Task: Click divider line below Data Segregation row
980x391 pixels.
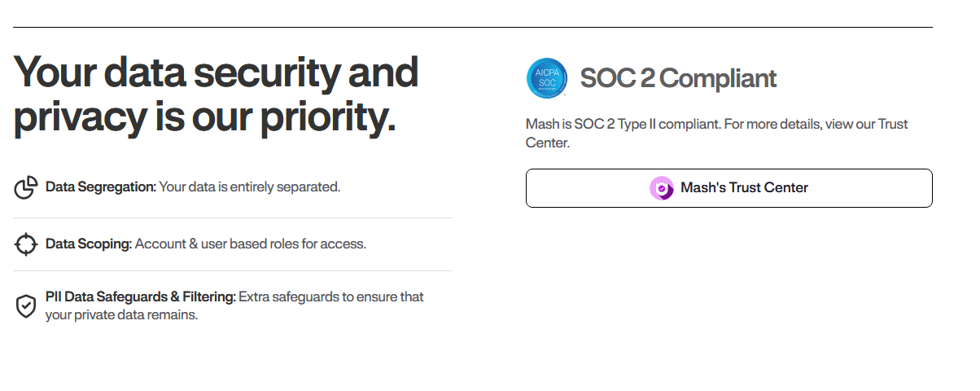Action: coord(233,218)
